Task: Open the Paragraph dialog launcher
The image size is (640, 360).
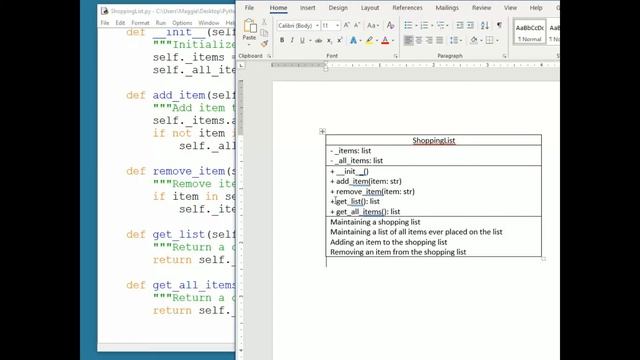Action: pyautogui.click(x=504, y=56)
